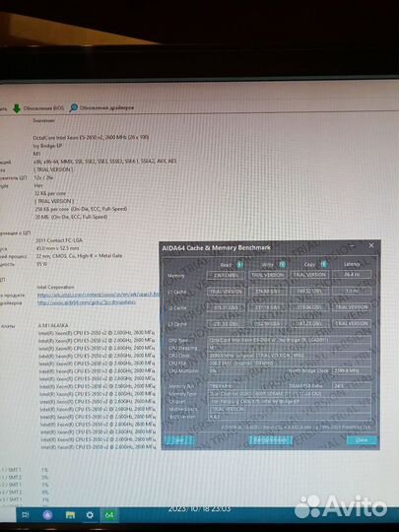Open the Intel ARK product information link
399x532 pixels.
point(98,295)
